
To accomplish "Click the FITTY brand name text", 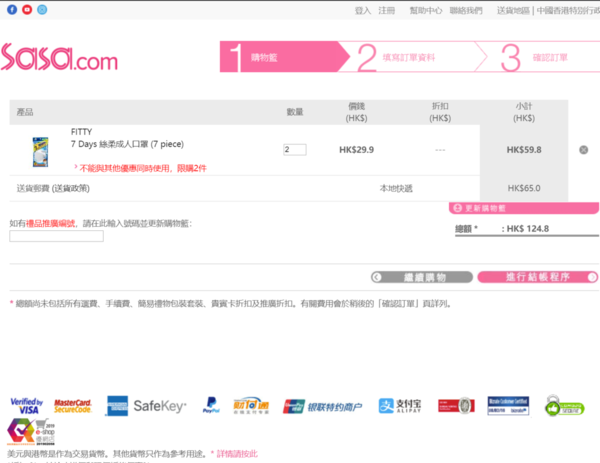I will (82, 132).
